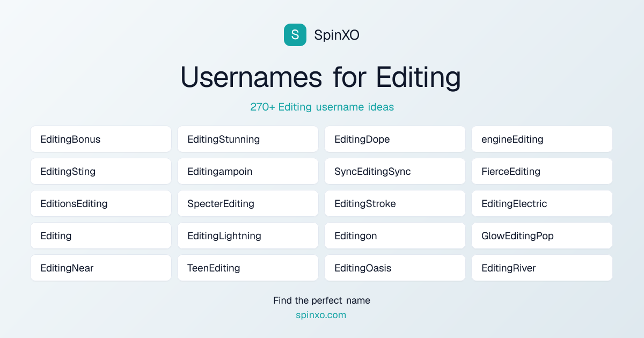Open the spinxo.com link

point(321,315)
